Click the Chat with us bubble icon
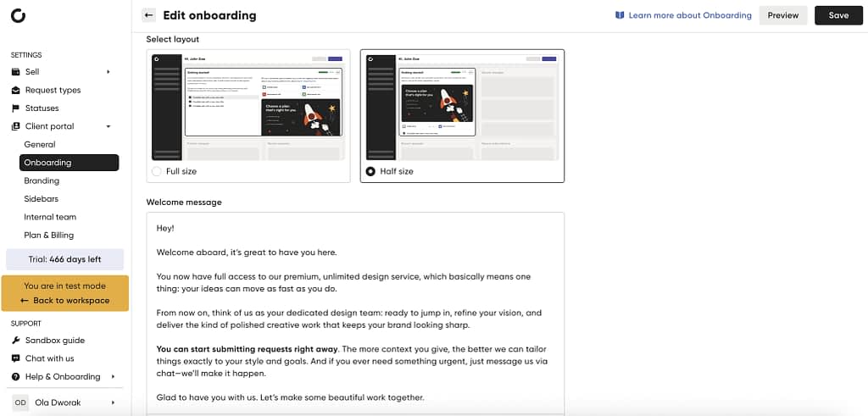Viewport: 868px width, 416px height. (15, 358)
